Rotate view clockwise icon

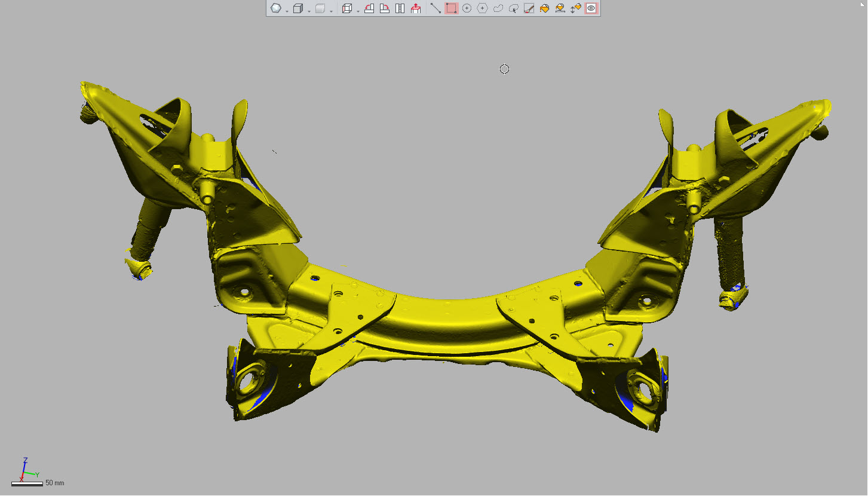(x=385, y=8)
